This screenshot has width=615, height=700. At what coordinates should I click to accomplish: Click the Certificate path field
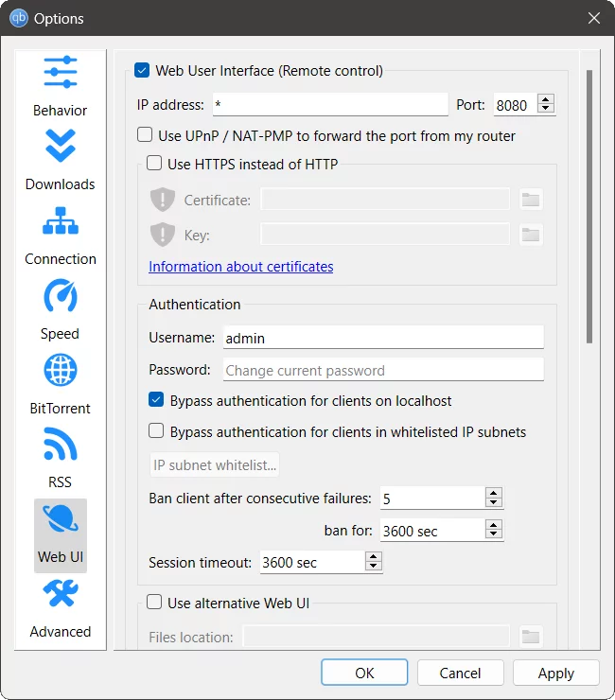(385, 199)
